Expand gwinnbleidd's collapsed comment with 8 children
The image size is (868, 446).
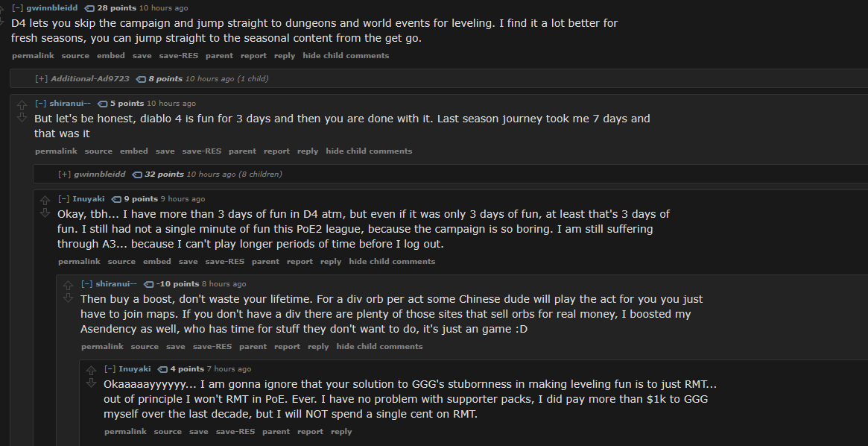pos(64,174)
